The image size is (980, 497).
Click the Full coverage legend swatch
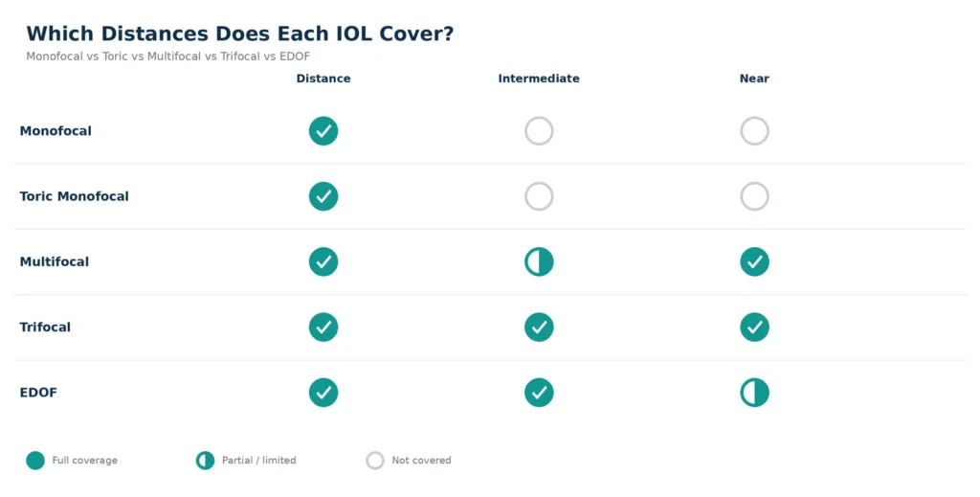click(x=35, y=461)
